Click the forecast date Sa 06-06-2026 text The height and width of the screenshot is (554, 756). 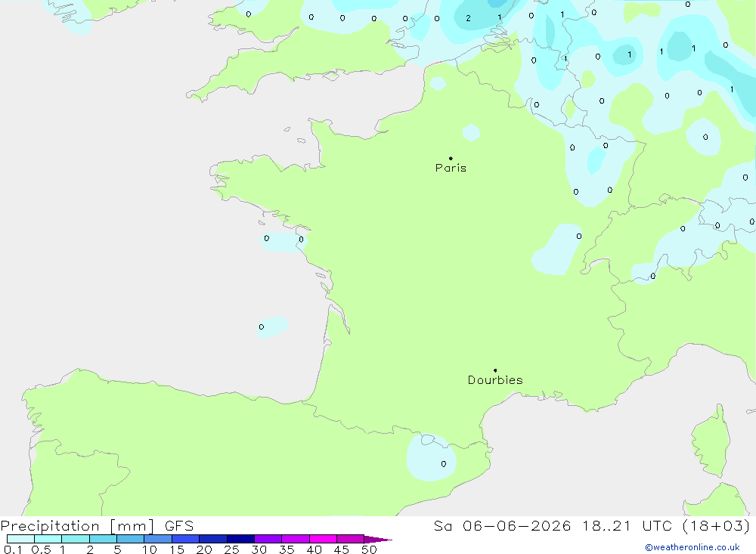pyautogui.click(x=502, y=525)
